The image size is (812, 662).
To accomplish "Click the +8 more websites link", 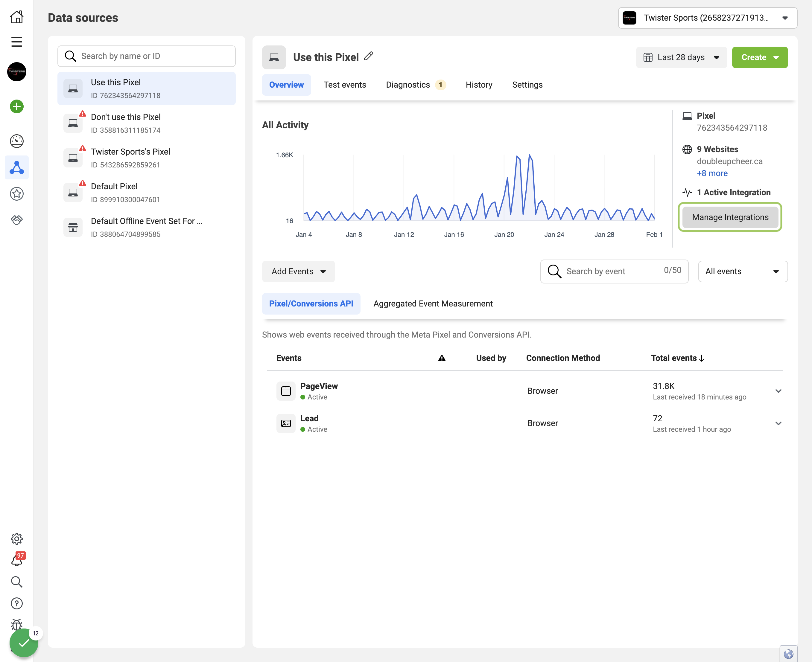I will click(712, 173).
